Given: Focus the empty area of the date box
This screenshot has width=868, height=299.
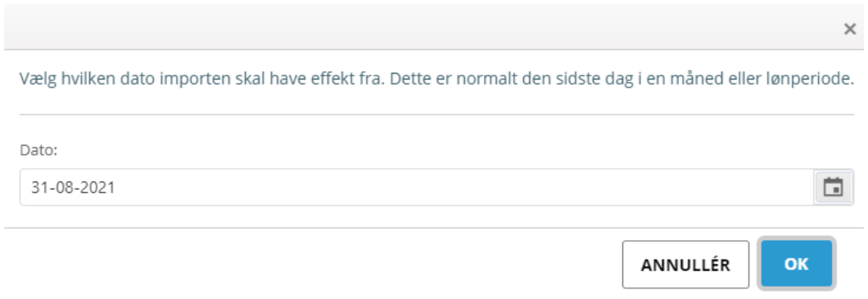Looking at the screenshot, I should (465, 188).
